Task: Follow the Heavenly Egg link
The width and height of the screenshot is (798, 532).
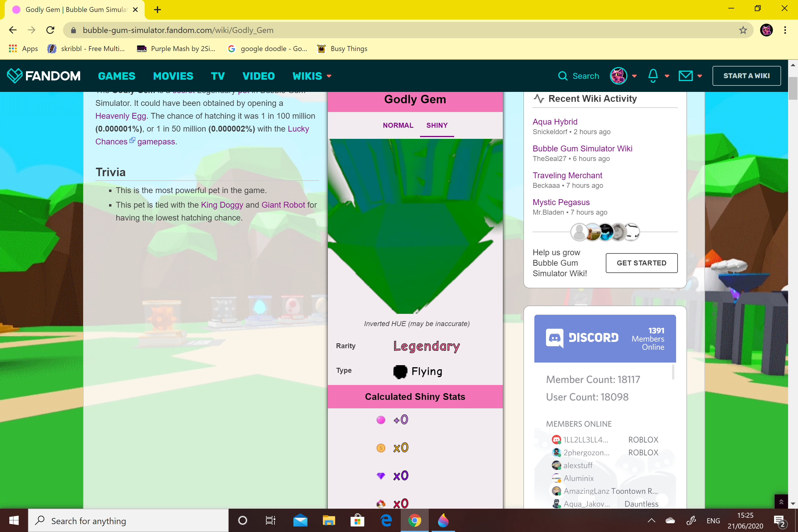Action: 120,116
